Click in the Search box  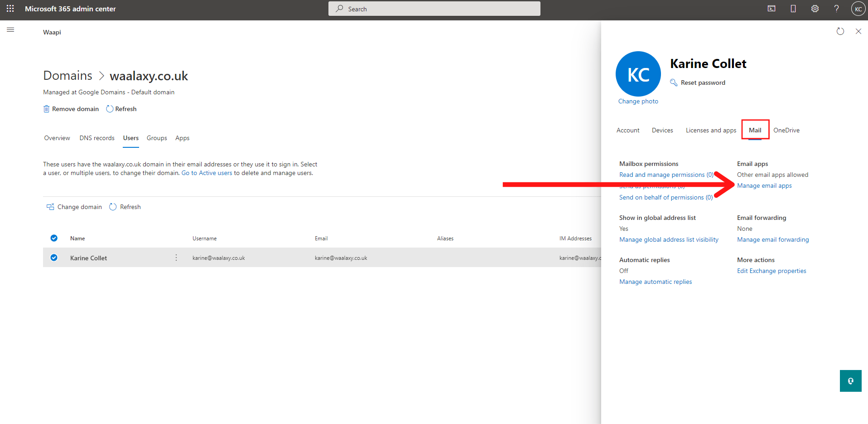coord(434,9)
